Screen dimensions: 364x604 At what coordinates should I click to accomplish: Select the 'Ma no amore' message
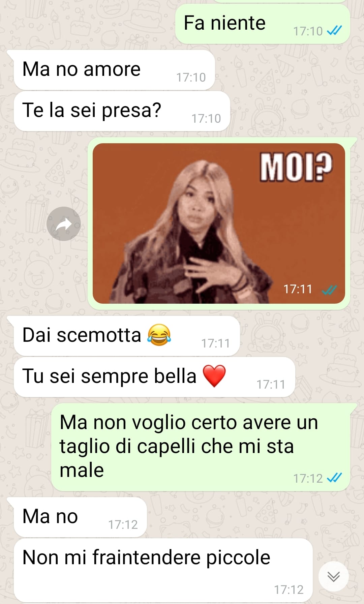tap(114, 70)
